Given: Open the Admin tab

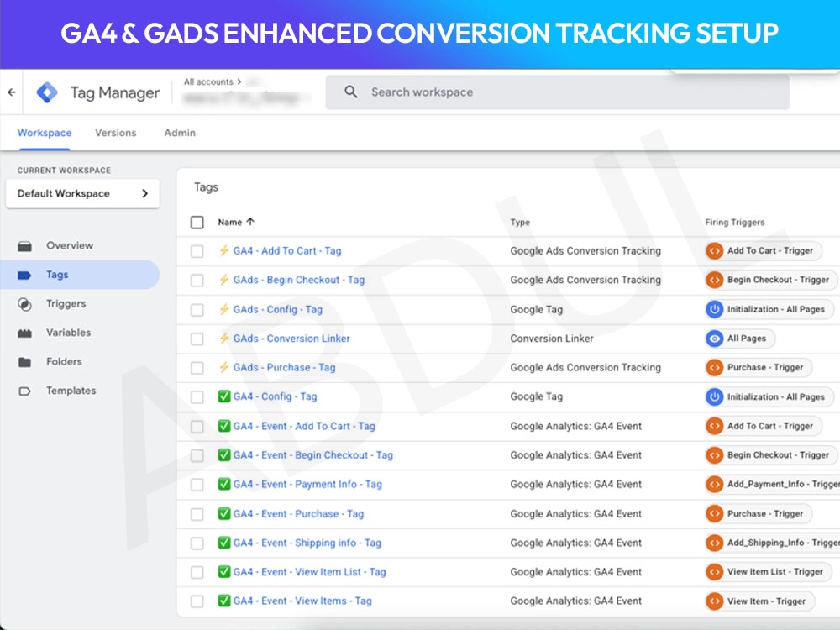Looking at the screenshot, I should point(180,133).
